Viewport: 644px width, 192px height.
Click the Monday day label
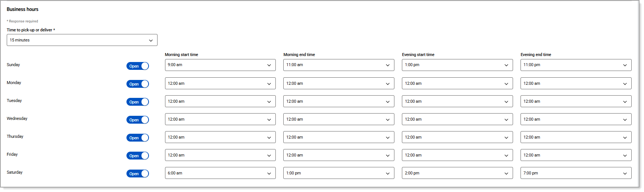coord(14,83)
